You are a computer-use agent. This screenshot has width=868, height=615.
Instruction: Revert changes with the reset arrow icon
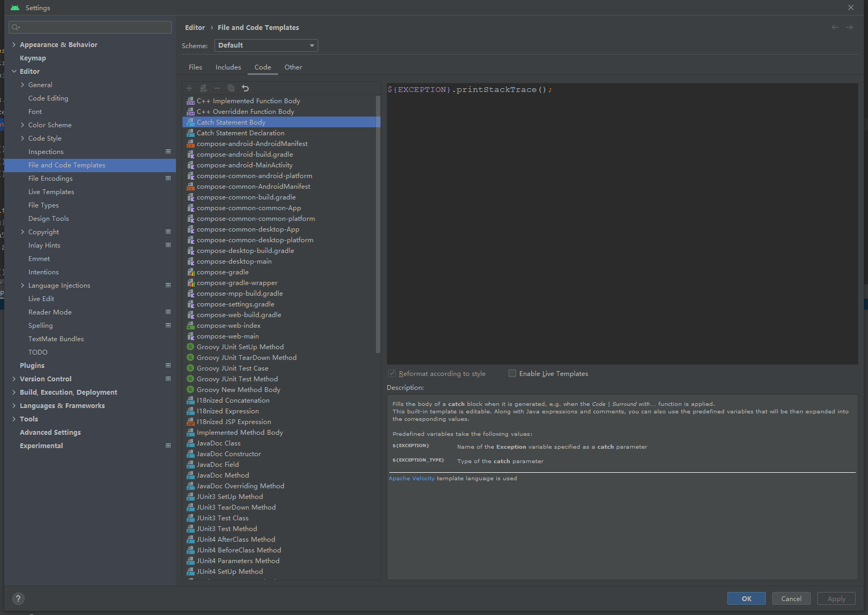click(x=245, y=88)
